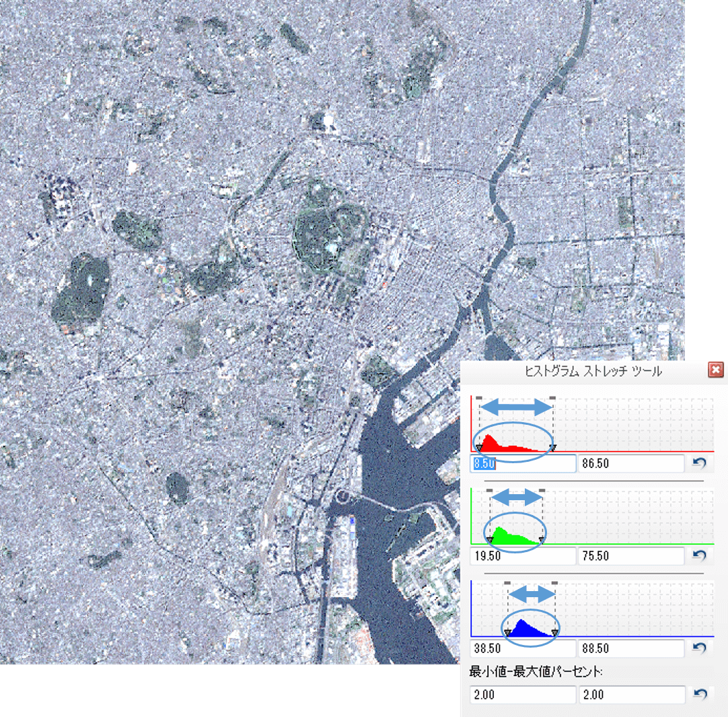Click the red histogram minimum triangle handle
Image resolution: width=728 pixels, height=717 pixels.
click(x=478, y=448)
